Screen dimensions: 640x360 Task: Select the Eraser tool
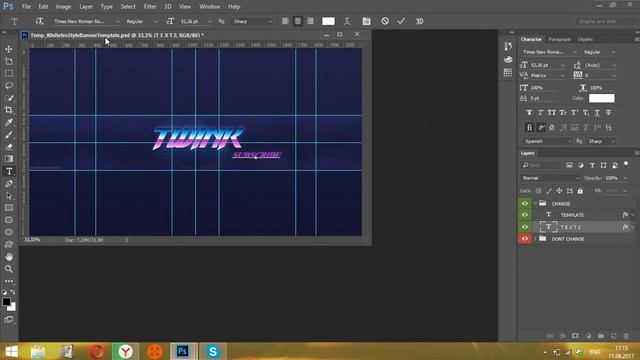9,147
